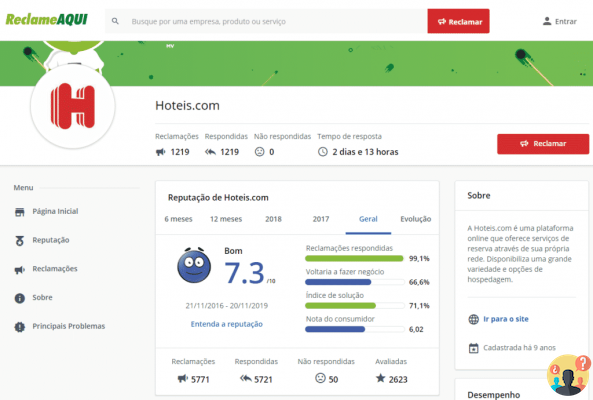593x400 pixels.
Task: Click clock icon next to 2 dias e 13 horas
Action: click(323, 152)
